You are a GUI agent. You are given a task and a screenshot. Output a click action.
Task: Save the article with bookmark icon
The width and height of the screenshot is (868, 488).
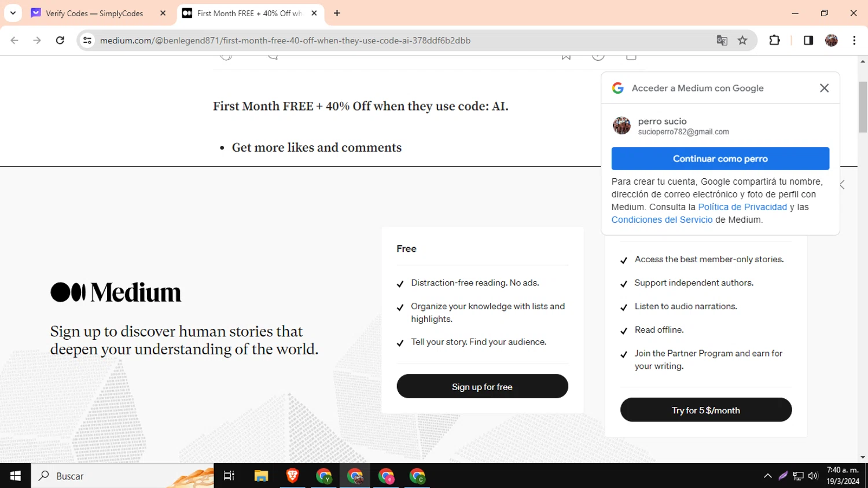pyautogui.click(x=566, y=57)
